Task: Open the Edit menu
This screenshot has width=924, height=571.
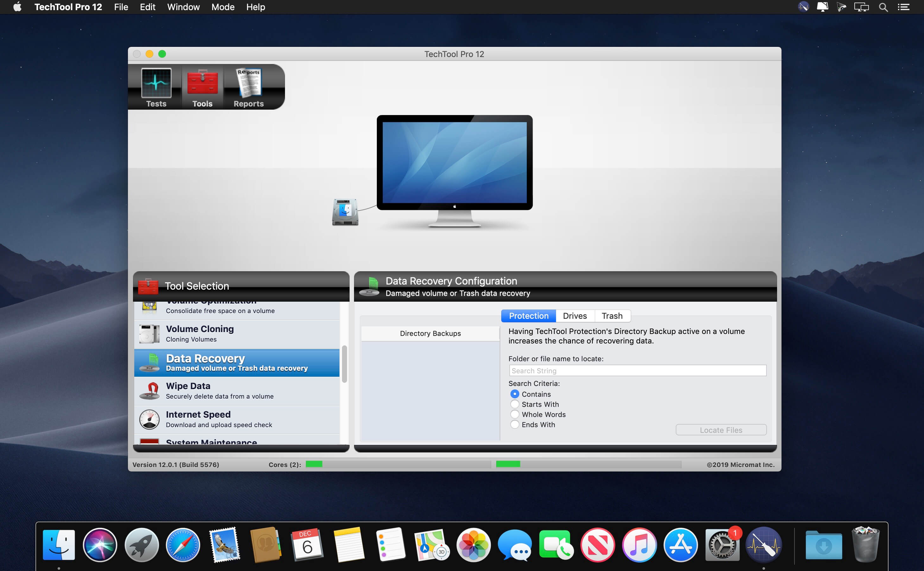Action: tap(148, 7)
